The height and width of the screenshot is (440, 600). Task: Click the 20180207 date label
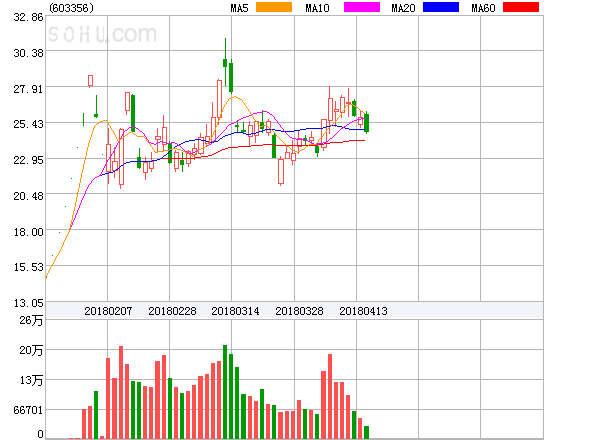pyautogui.click(x=108, y=311)
